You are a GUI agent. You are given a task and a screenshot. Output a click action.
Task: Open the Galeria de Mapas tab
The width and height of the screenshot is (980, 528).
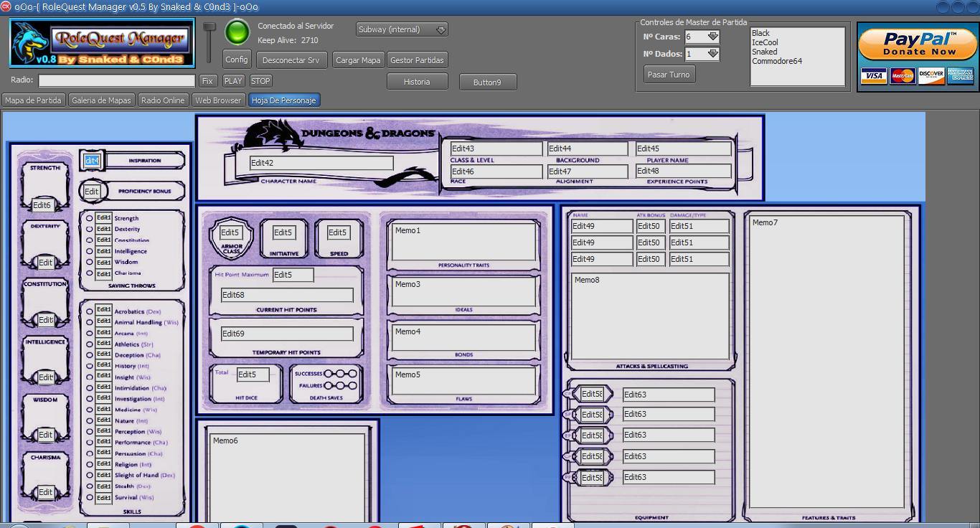click(101, 100)
